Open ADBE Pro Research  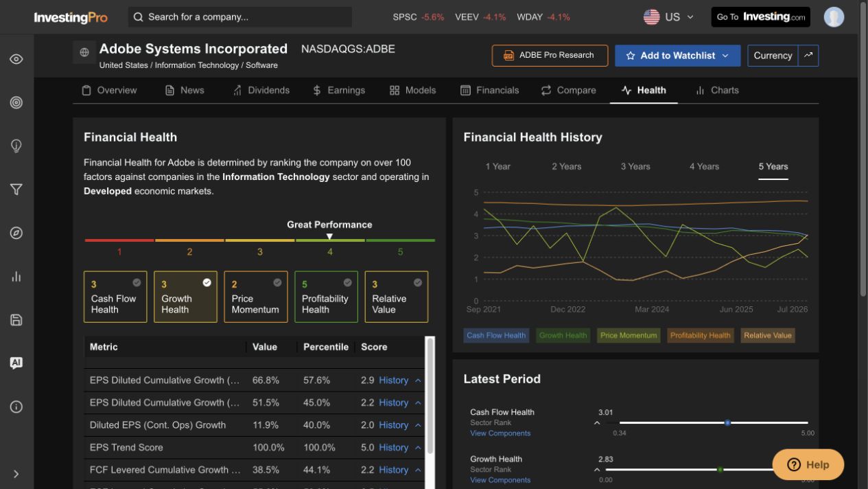[550, 56]
